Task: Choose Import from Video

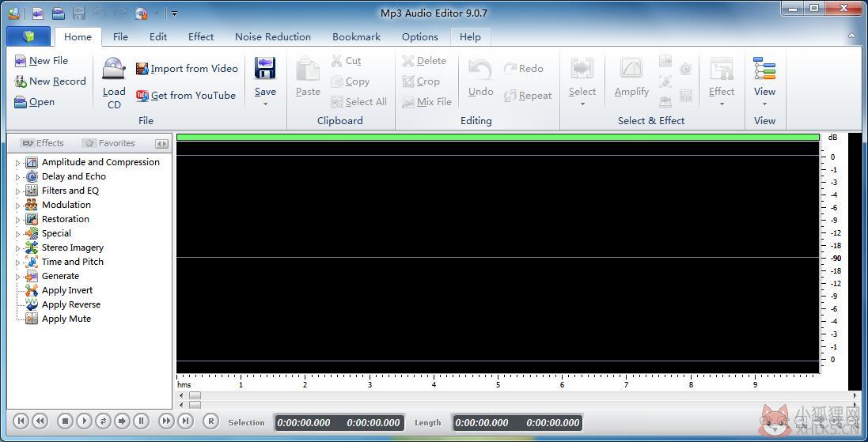Action: tap(187, 69)
